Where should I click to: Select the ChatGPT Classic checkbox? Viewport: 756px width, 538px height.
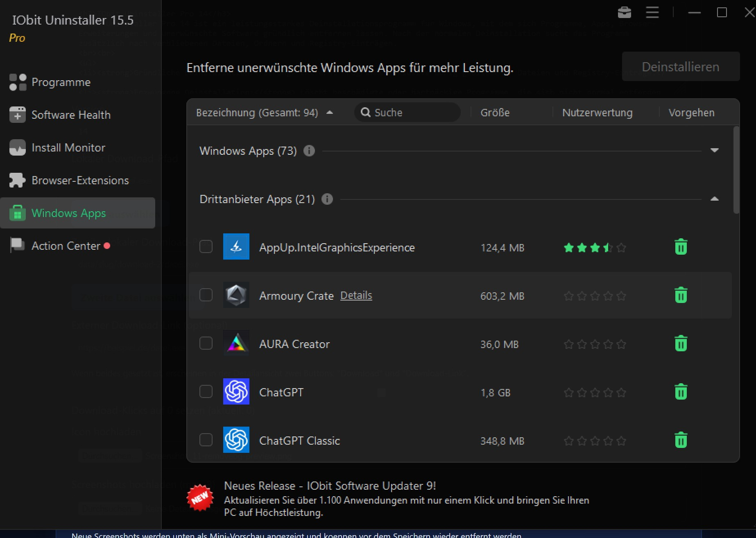coord(206,440)
